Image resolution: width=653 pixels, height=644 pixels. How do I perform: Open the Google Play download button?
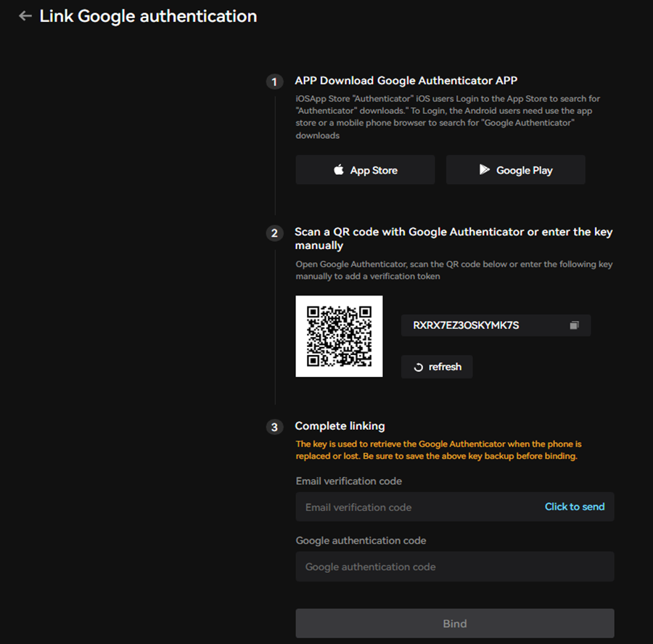(x=515, y=170)
